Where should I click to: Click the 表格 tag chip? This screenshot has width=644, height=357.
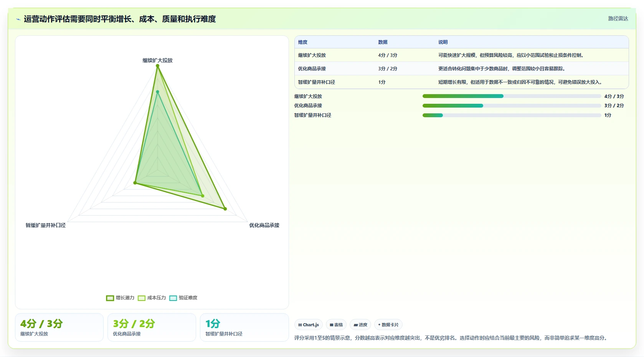(x=336, y=325)
